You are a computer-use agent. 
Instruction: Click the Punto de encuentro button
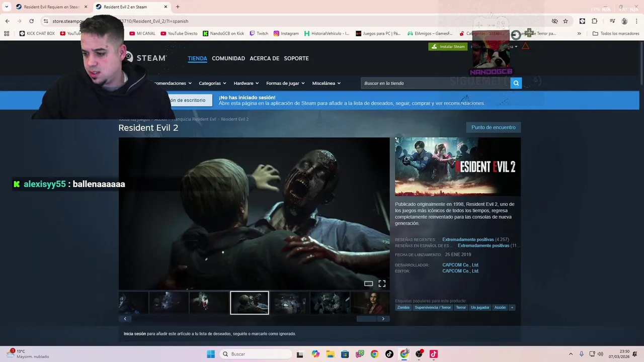[493, 127]
